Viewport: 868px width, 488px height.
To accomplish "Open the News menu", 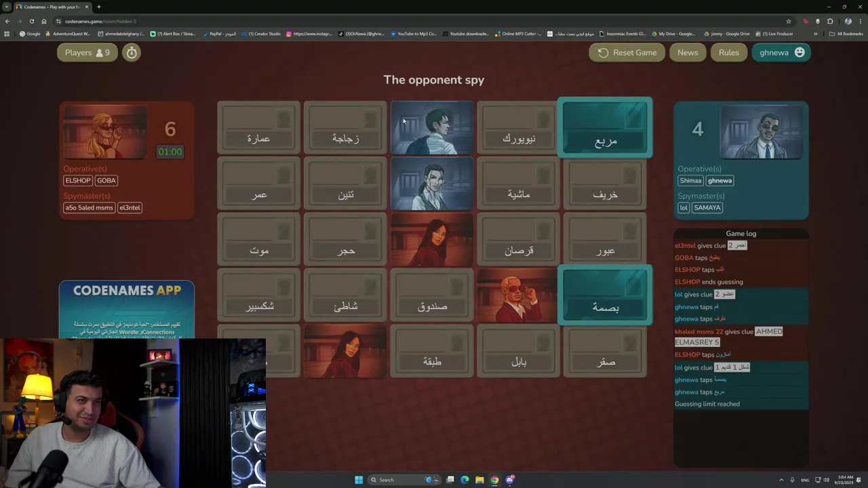I will click(x=688, y=52).
